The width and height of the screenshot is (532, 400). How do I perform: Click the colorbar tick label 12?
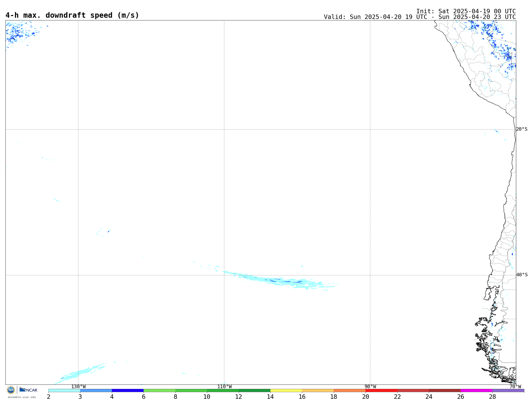[239, 397]
